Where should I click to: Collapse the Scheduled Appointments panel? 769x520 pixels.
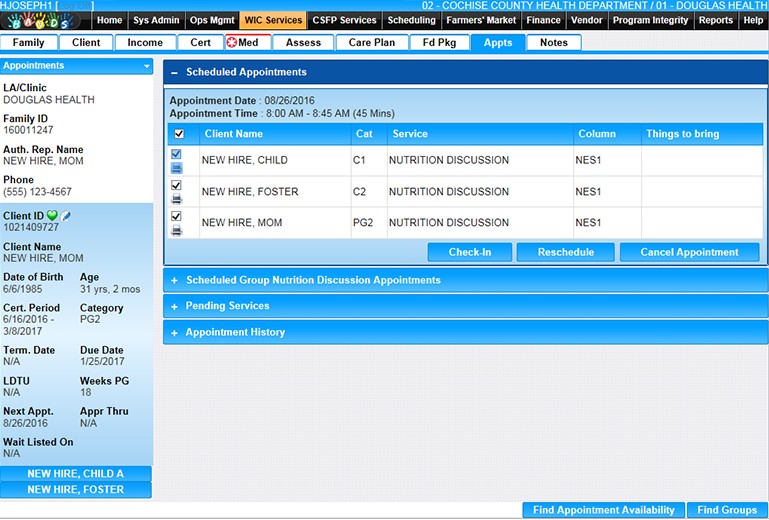pos(174,72)
